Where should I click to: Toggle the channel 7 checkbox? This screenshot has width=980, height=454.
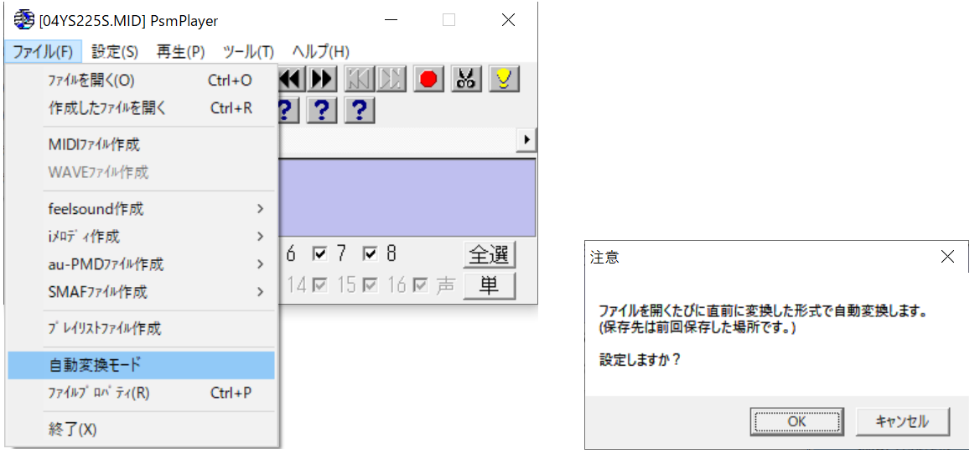(x=320, y=254)
